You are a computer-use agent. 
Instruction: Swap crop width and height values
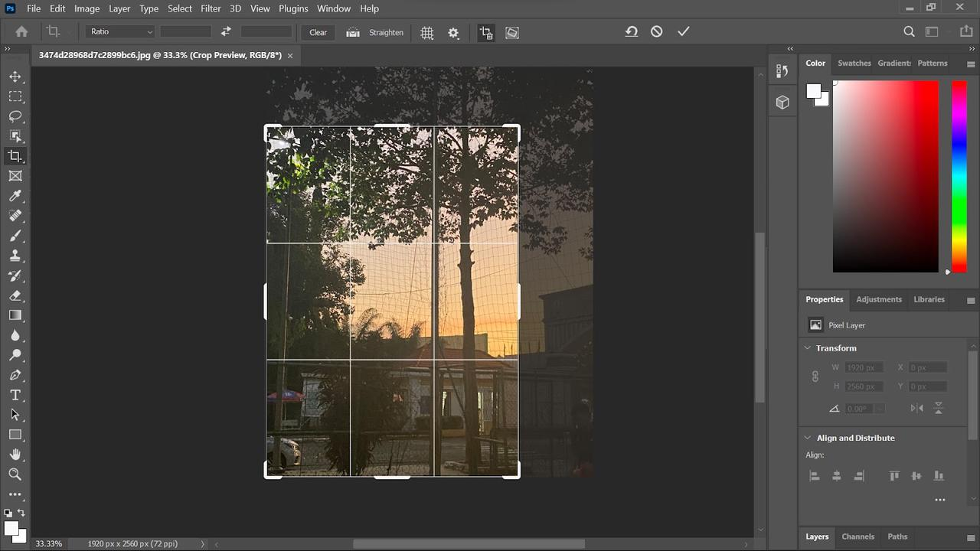click(225, 32)
